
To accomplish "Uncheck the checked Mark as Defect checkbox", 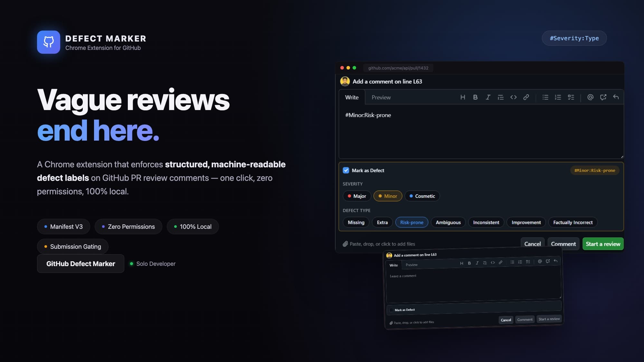I will 346,170.
